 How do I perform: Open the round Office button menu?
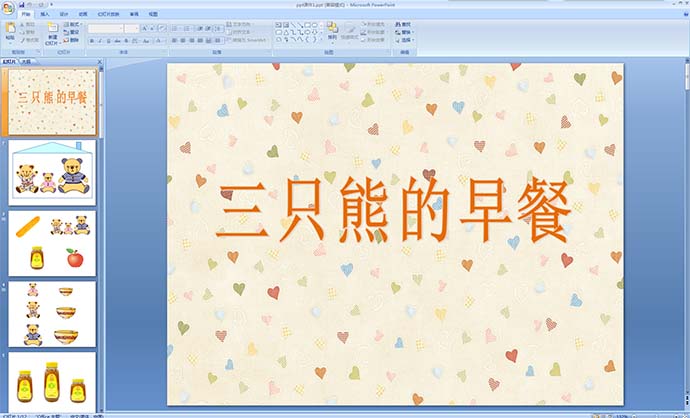coord(8,8)
